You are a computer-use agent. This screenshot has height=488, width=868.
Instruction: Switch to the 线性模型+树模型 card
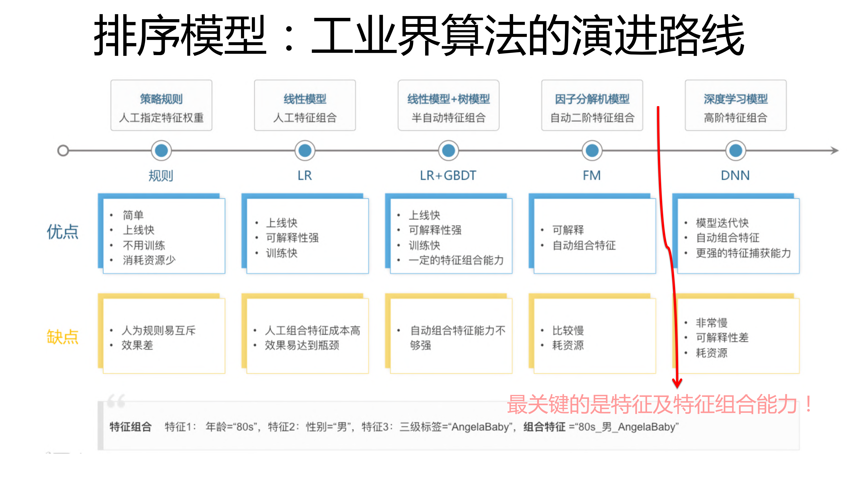point(448,105)
